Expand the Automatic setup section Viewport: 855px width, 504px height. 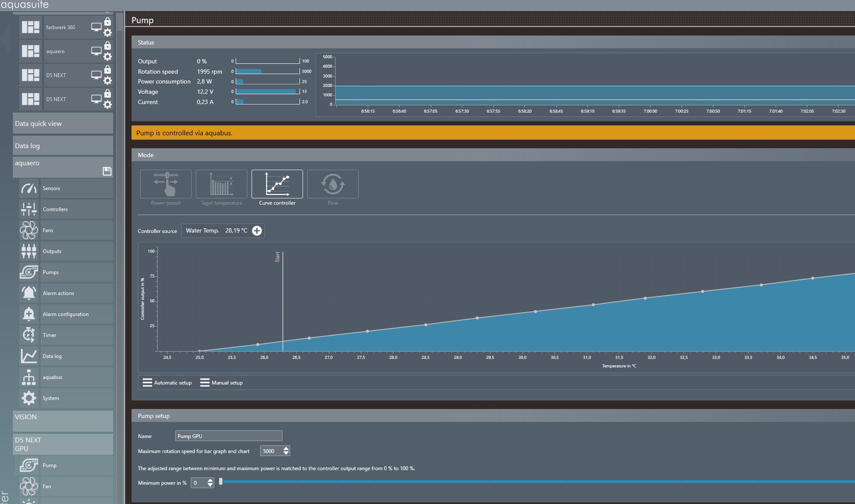[x=168, y=383]
